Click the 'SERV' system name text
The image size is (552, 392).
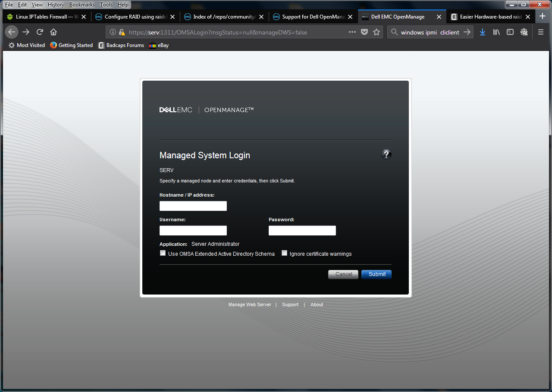(166, 170)
